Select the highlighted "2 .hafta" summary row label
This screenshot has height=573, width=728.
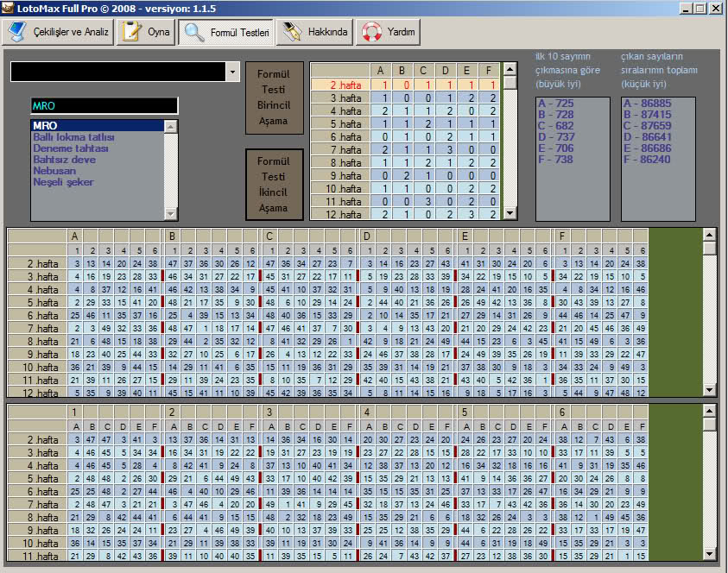340,85
